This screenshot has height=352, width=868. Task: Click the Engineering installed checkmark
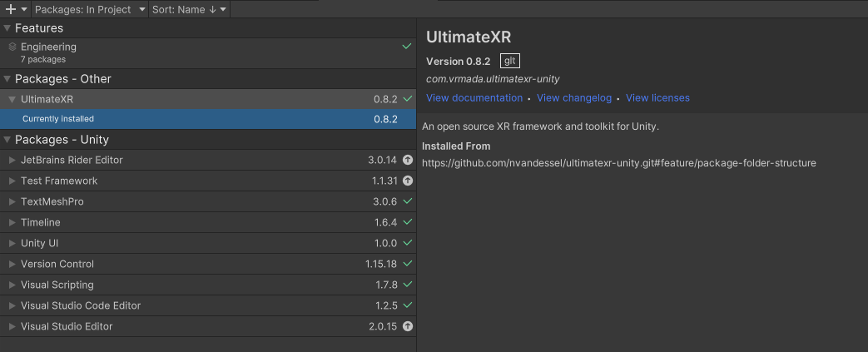click(408, 47)
